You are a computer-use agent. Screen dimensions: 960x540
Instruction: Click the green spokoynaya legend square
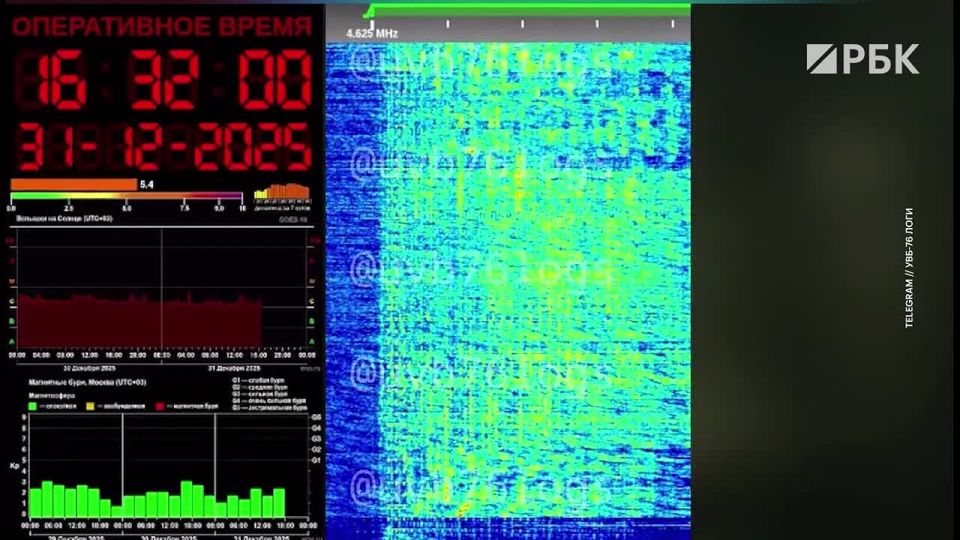pos(33,407)
